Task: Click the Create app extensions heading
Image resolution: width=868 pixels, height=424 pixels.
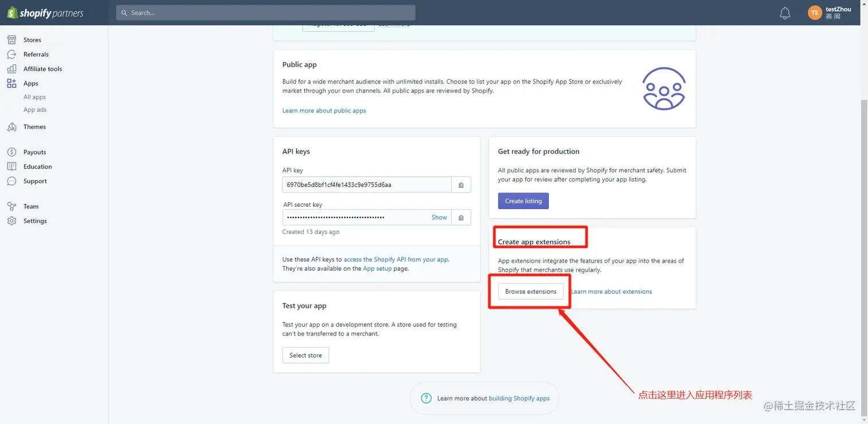Action: click(x=534, y=242)
